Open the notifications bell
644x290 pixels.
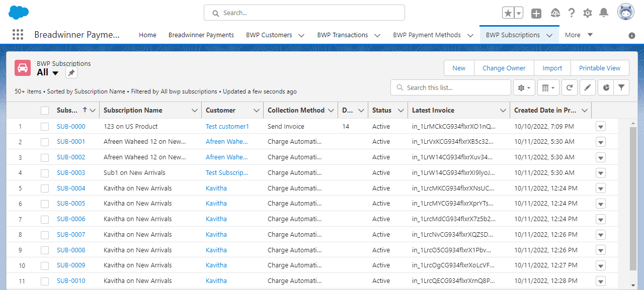tap(603, 13)
